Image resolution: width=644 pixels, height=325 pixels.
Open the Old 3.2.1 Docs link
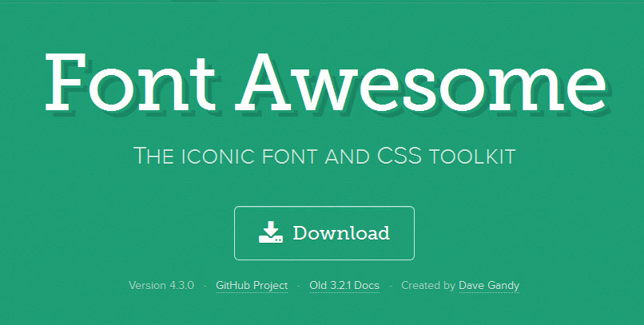click(x=344, y=285)
